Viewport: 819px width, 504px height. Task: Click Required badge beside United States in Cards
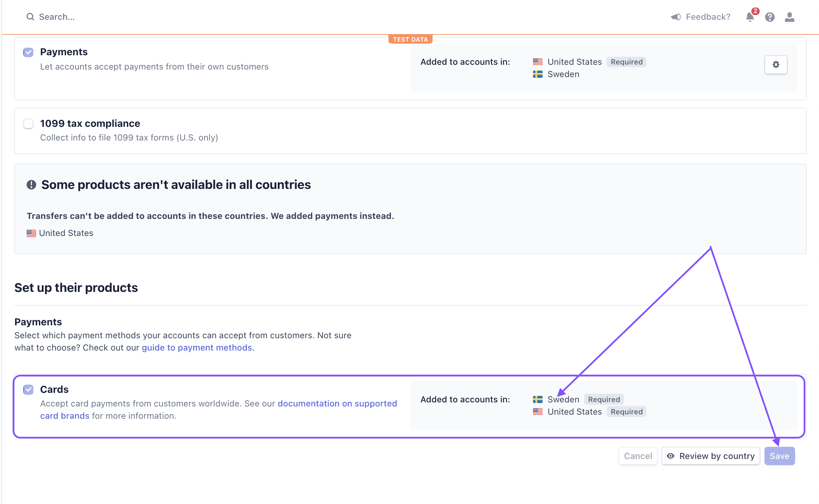coord(627,412)
